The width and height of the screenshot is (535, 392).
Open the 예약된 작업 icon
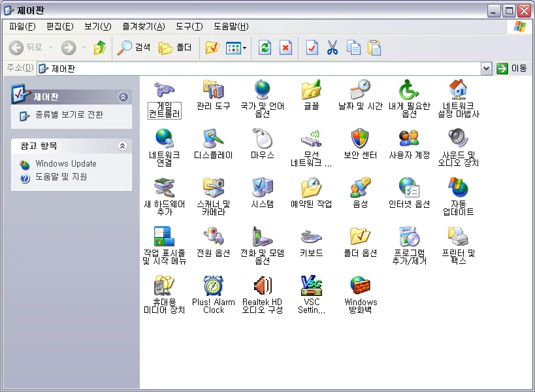point(312,188)
